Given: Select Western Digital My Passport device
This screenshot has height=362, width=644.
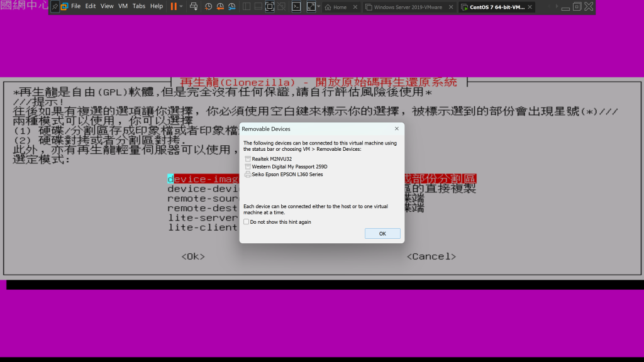Looking at the screenshot, I should coord(289,167).
